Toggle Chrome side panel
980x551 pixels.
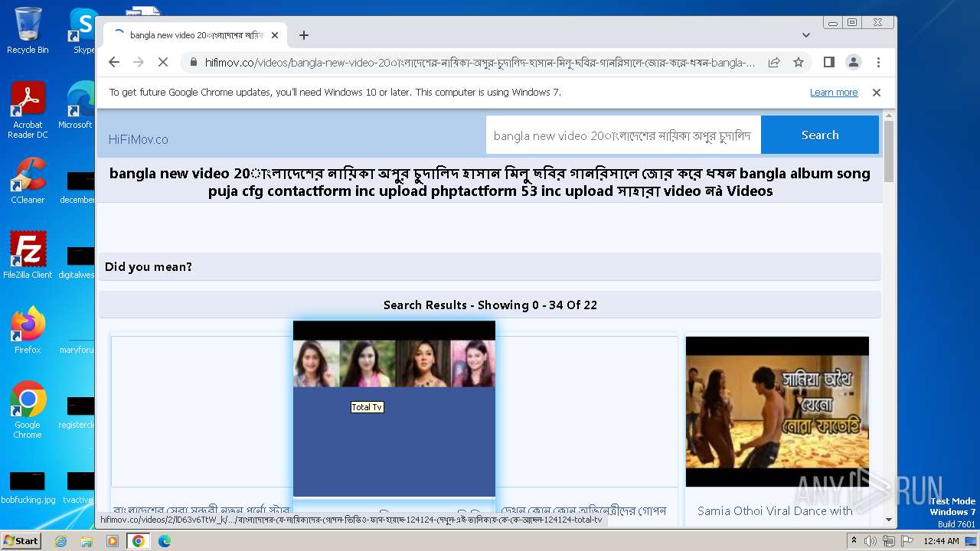pos(828,62)
